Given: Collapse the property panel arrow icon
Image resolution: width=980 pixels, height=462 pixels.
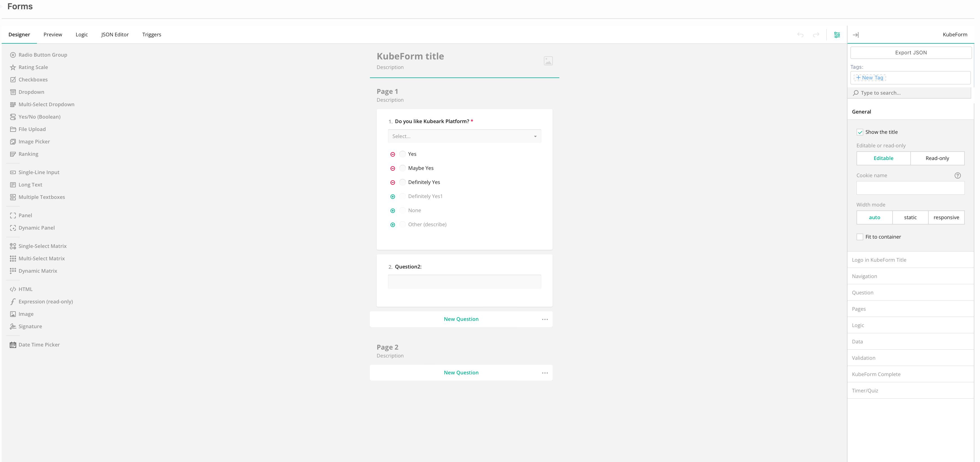Looking at the screenshot, I should pos(855,35).
